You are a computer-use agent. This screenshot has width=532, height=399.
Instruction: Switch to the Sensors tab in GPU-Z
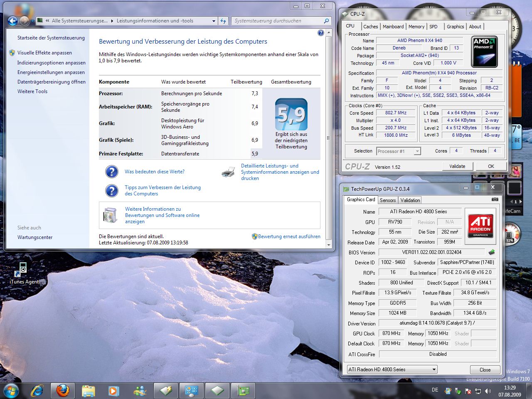click(x=387, y=200)
